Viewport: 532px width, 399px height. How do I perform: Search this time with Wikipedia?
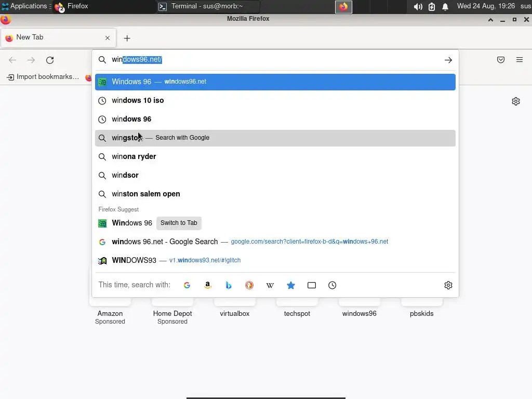pos(270,285)
